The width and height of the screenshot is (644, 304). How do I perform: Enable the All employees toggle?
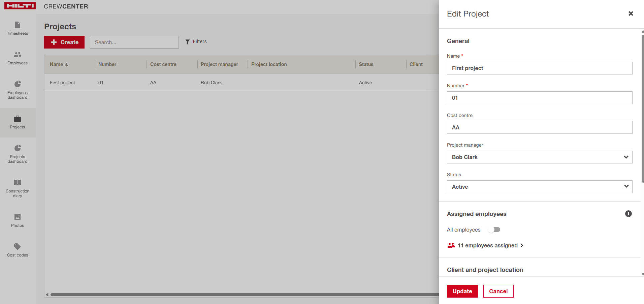pyautogui.click(x=494, y=230)
